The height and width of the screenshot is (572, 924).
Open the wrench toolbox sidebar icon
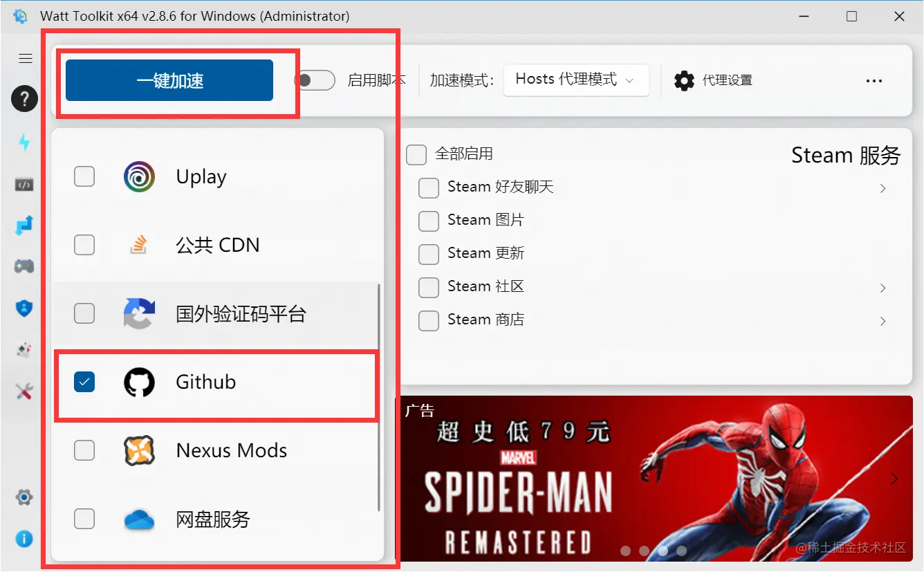point(24,392)
